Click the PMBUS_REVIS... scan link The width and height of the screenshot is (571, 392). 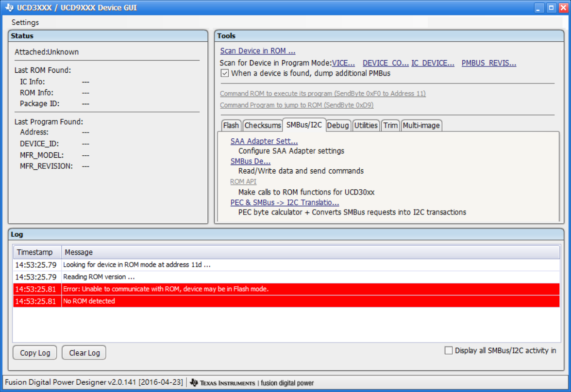pyautogui.click(x=489, y=63)
